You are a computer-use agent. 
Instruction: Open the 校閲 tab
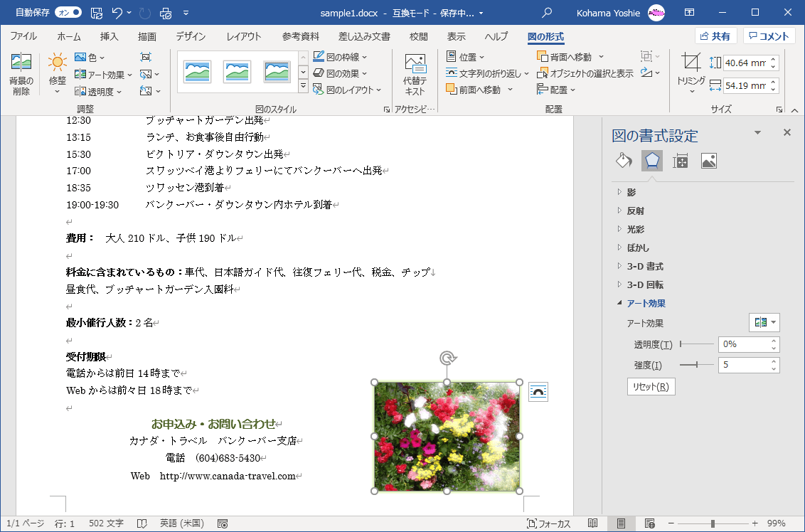(x=418, y=36)
